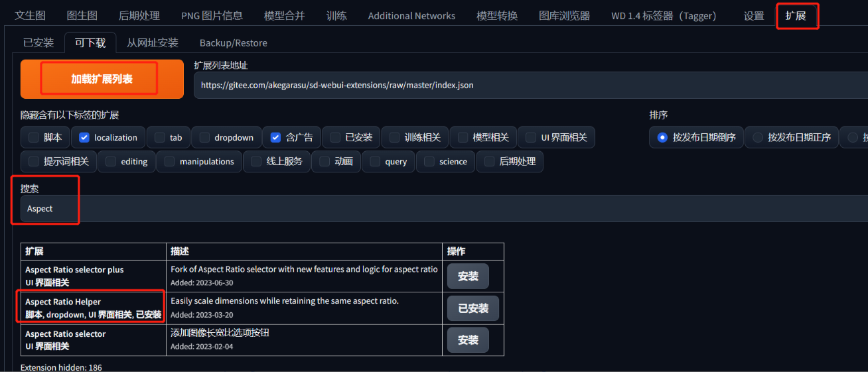The image size is (868, 372).
Task: Open the 设置 tab
Action: tap(753, 15)
